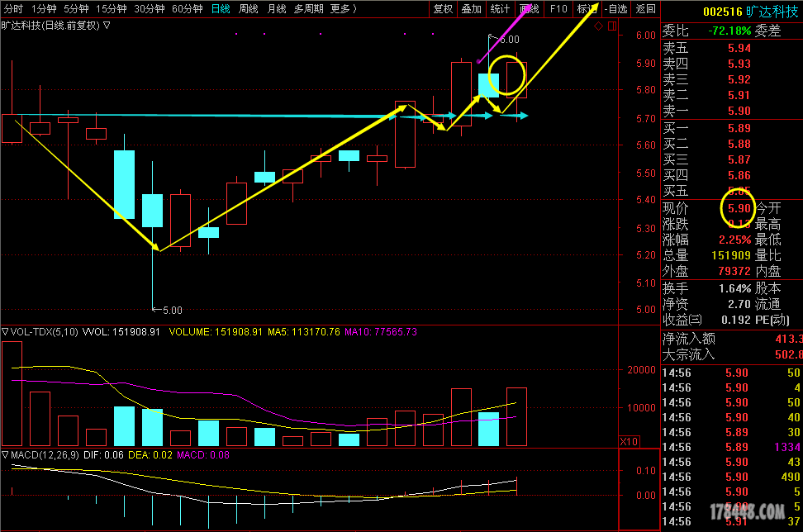Click the 5.00 low price label on chart
The image size is (803, 532).
[173, 311]
